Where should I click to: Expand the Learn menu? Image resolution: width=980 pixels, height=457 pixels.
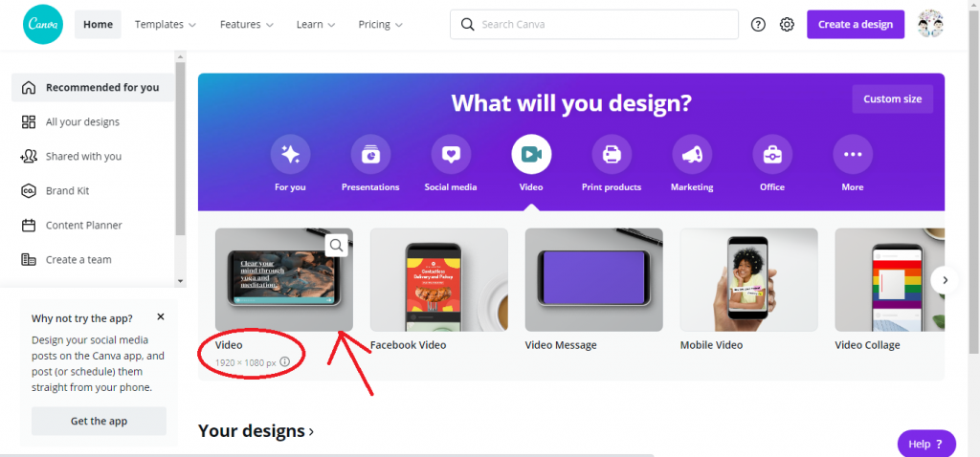316,24
